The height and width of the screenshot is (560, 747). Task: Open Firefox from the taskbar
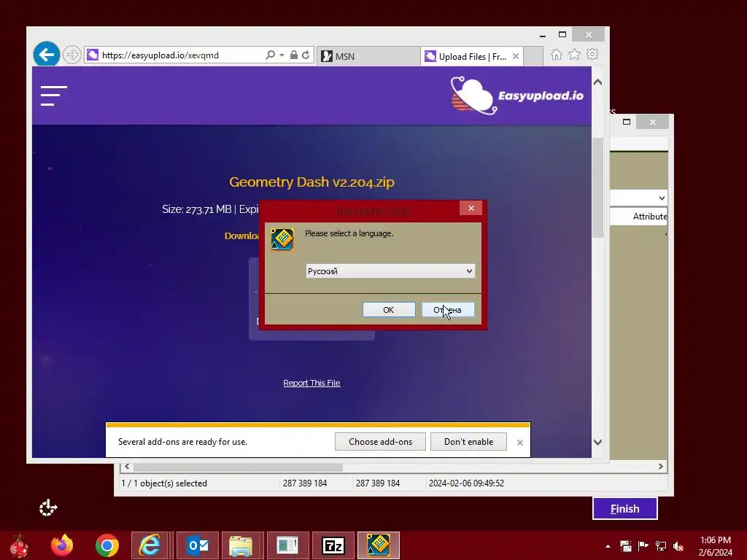point(63,545)
